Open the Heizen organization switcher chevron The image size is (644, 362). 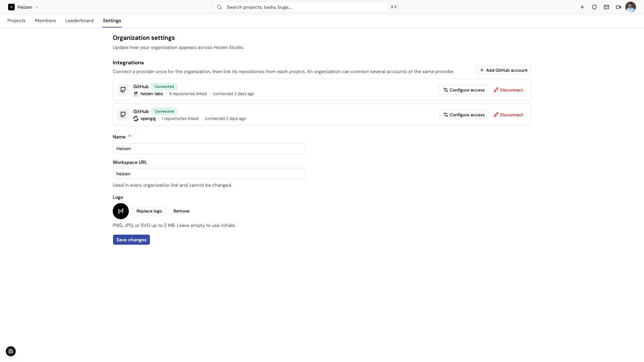(37, 7)
